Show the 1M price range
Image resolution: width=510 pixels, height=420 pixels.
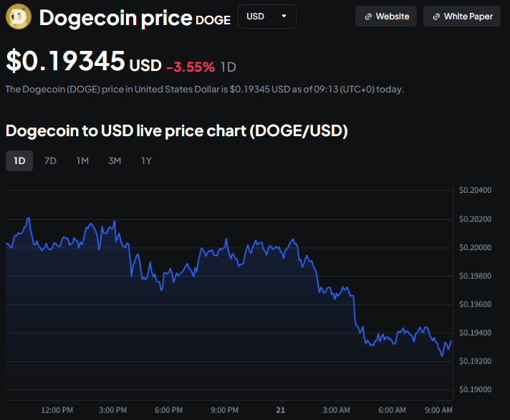pyautogui.click(x=82, y=161)
